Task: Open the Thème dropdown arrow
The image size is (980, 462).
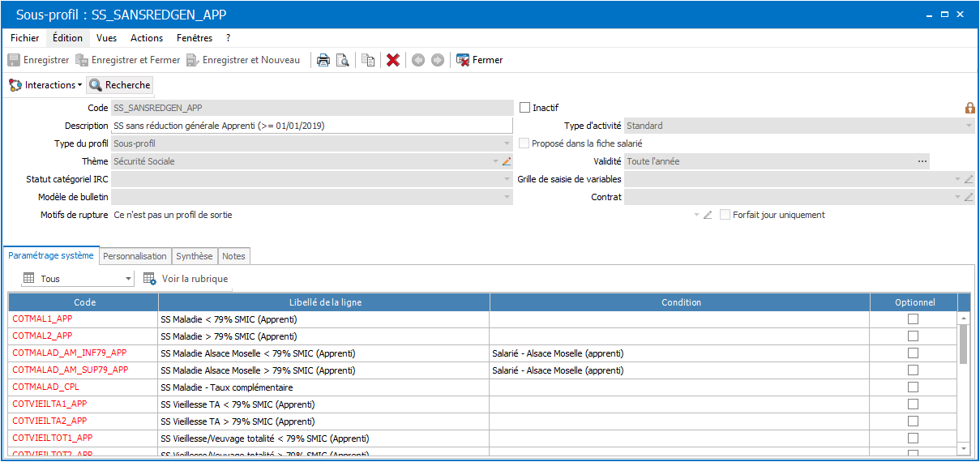Action: click(496, 161)
